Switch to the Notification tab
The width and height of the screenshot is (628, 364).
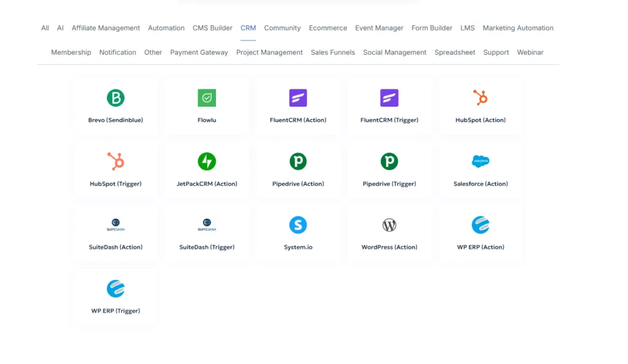coord(118,53)
